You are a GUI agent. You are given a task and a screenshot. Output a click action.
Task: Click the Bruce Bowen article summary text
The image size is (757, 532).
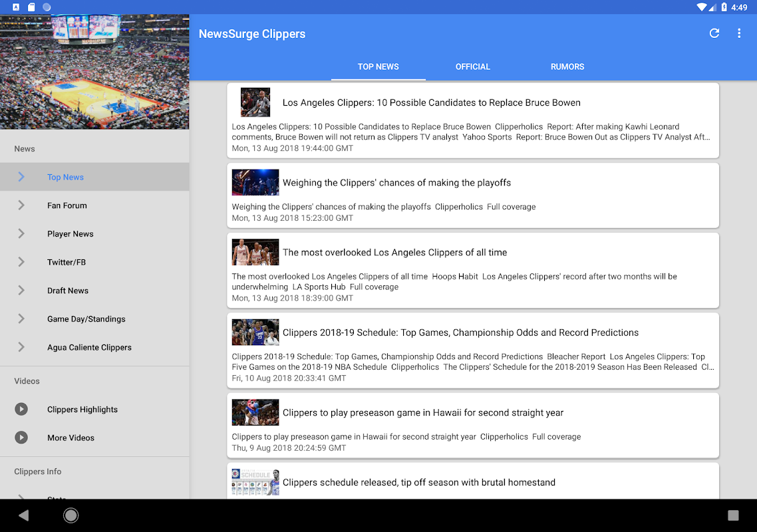471,132
